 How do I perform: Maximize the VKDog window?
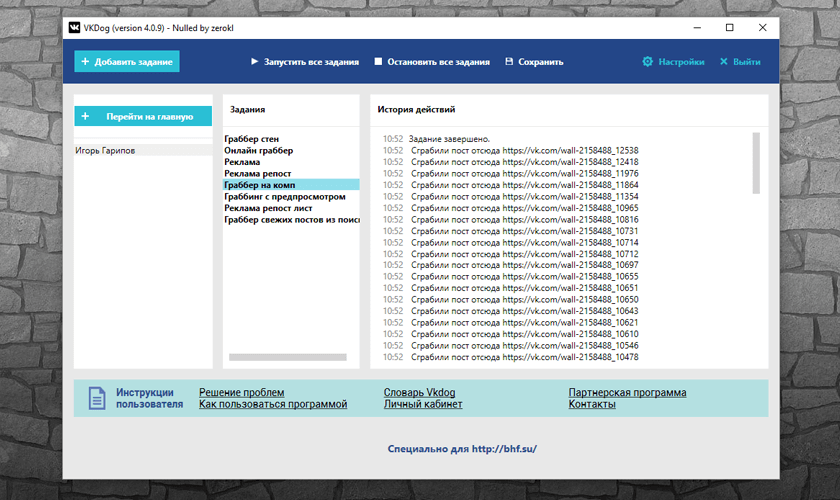pos(730,28)
